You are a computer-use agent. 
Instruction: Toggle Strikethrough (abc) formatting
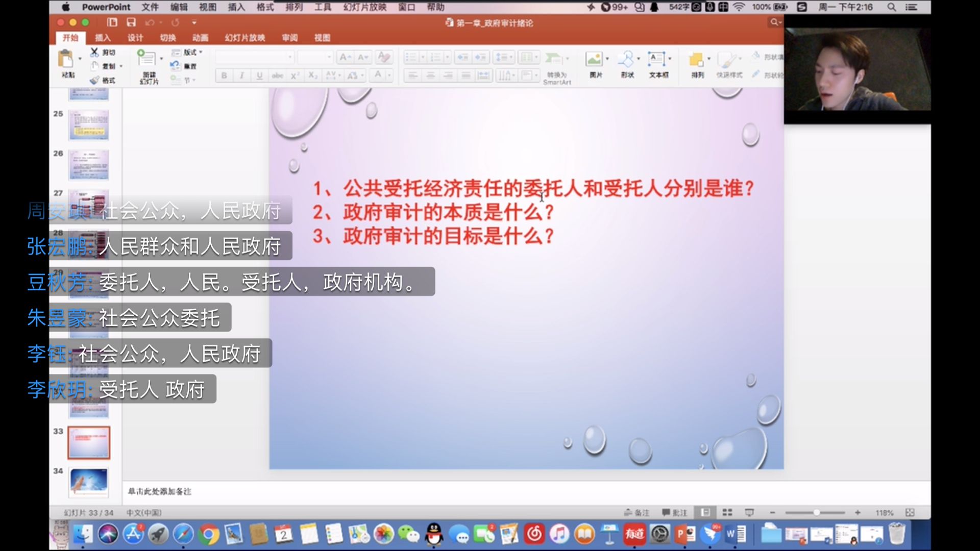click(277, 76)
